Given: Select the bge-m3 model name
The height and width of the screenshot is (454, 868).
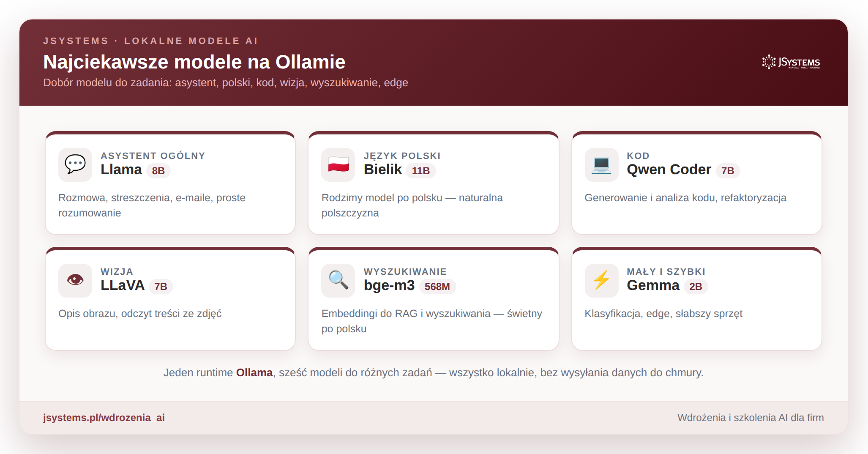Looking at the screenshot, I should coord(389,285).
